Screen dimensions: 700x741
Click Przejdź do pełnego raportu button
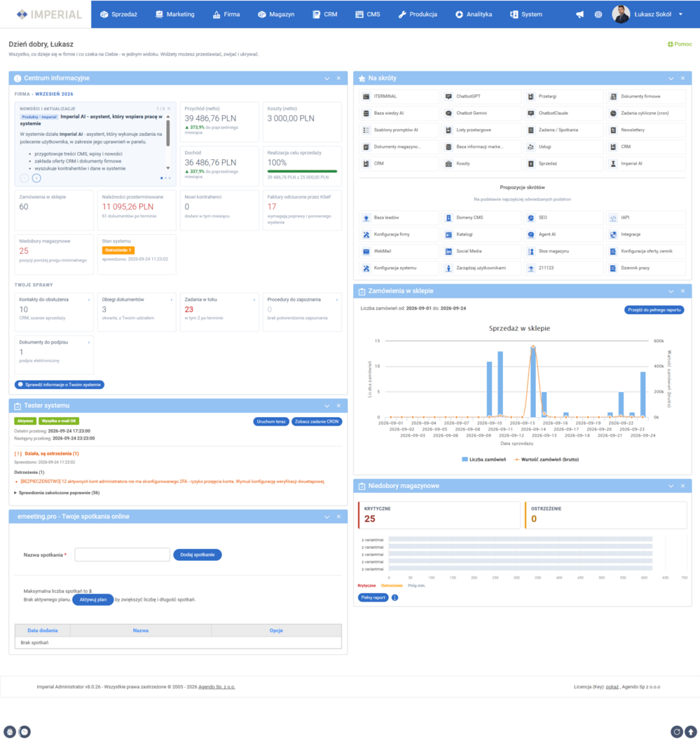654,310
